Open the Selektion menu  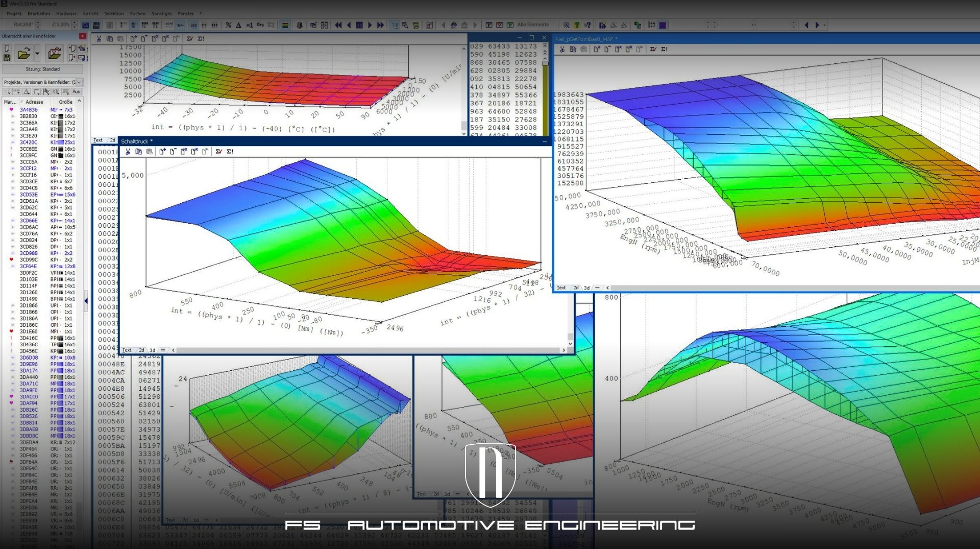[114, 14]
